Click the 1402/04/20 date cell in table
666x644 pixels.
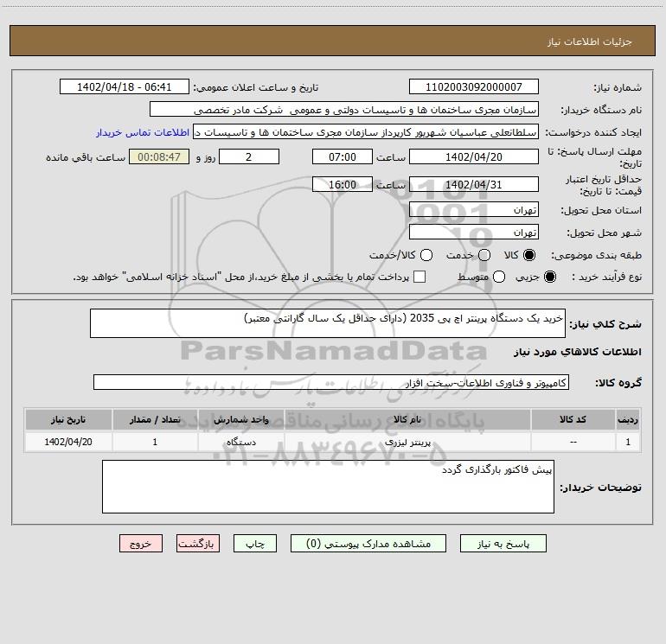click(x=68, y=442)
